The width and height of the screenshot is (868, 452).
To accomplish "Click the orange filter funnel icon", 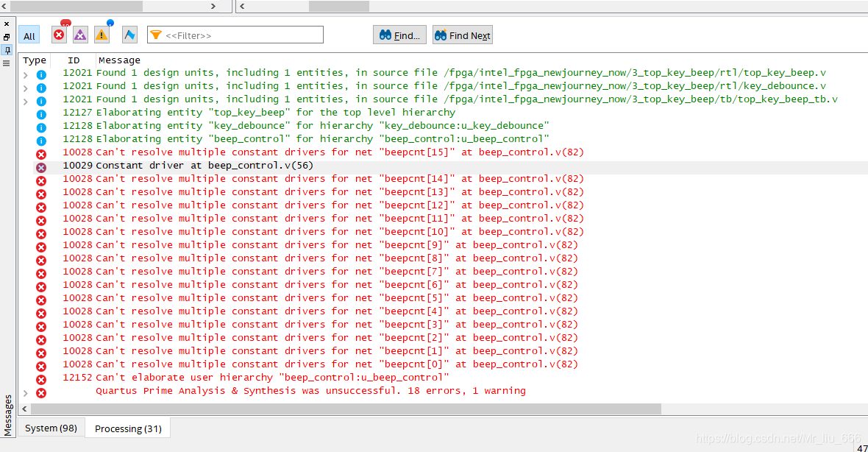I will 155,34.
